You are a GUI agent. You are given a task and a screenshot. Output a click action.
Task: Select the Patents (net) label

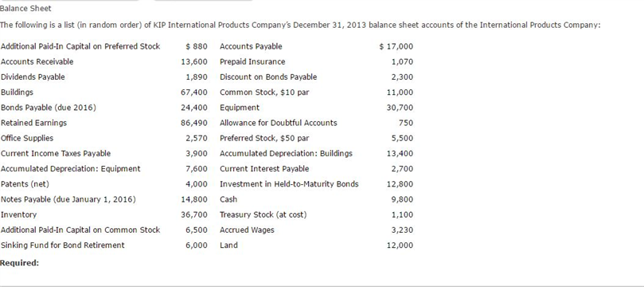pyautogui.click(x=25, y=184)
